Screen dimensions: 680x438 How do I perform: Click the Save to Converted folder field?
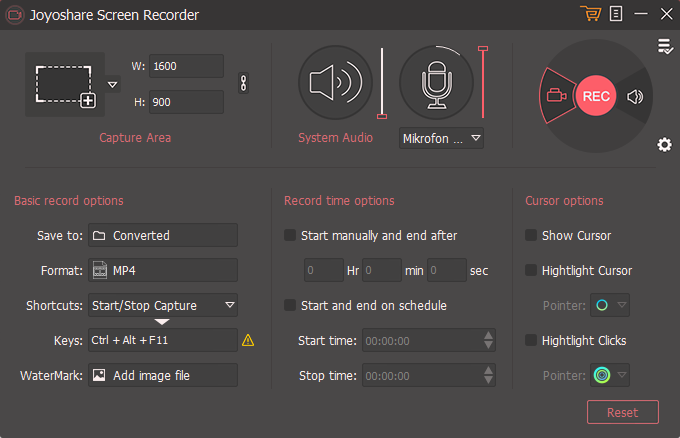163,235
